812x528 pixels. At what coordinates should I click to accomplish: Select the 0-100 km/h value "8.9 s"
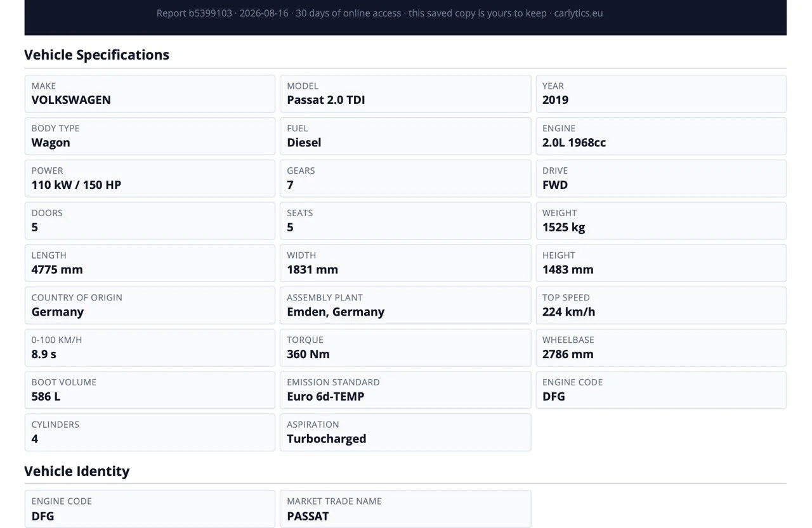tap(44, 354)
